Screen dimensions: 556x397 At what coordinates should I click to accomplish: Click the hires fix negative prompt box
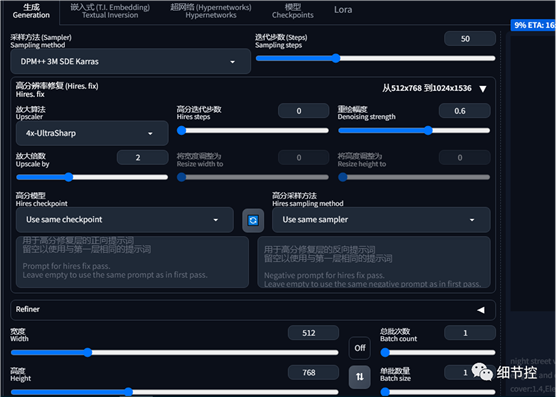374,262
